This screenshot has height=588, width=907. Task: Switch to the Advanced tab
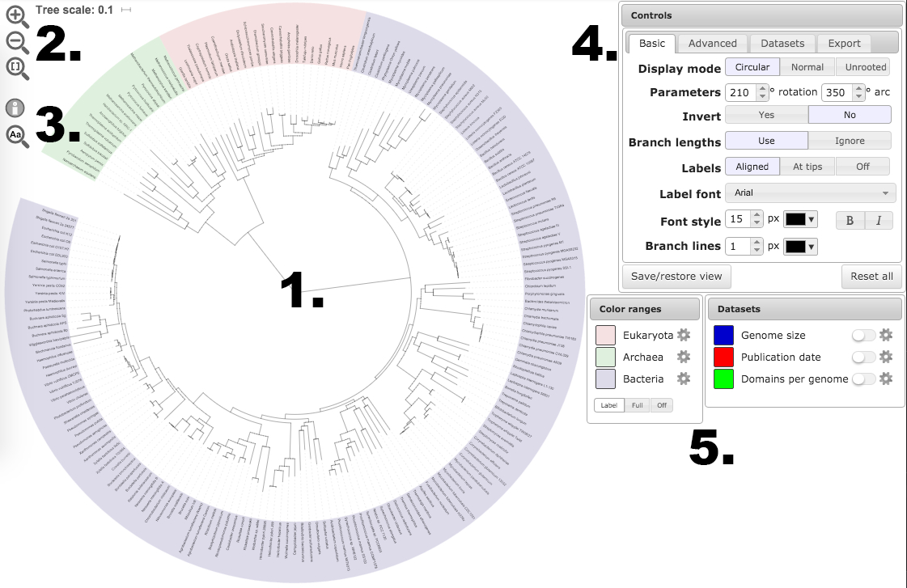[713, 44]
